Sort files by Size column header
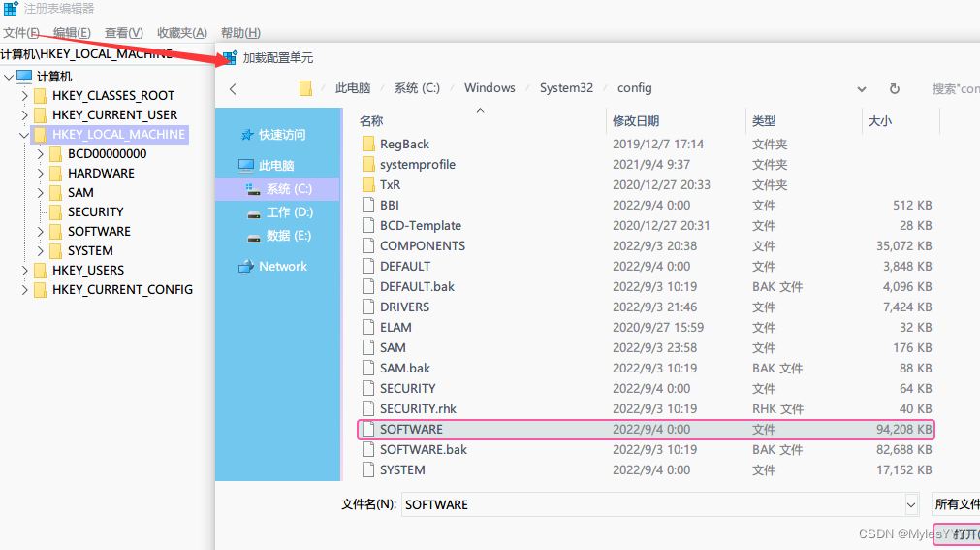This screenshot has width=980, height=550. pos(880,120)
